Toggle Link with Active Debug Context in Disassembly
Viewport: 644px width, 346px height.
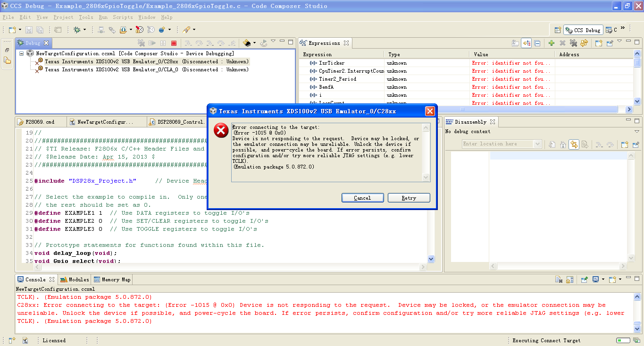click(x=574, y=144)
